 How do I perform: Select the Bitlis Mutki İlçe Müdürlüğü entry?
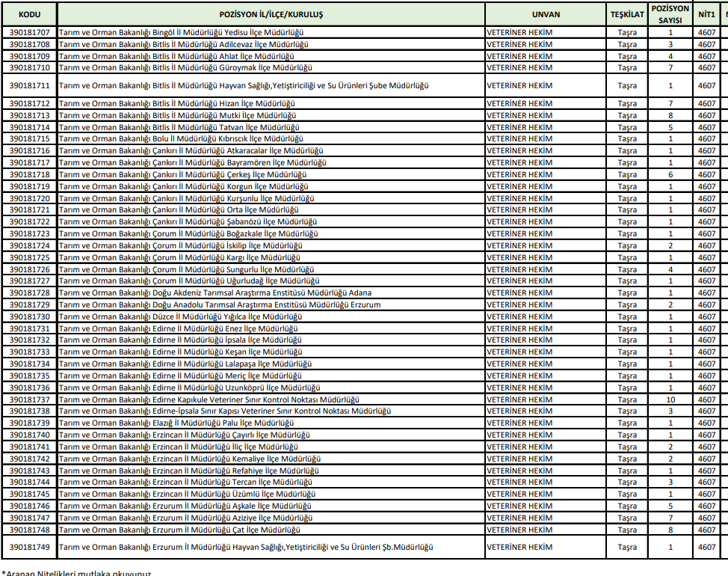(x=177, y=115)
